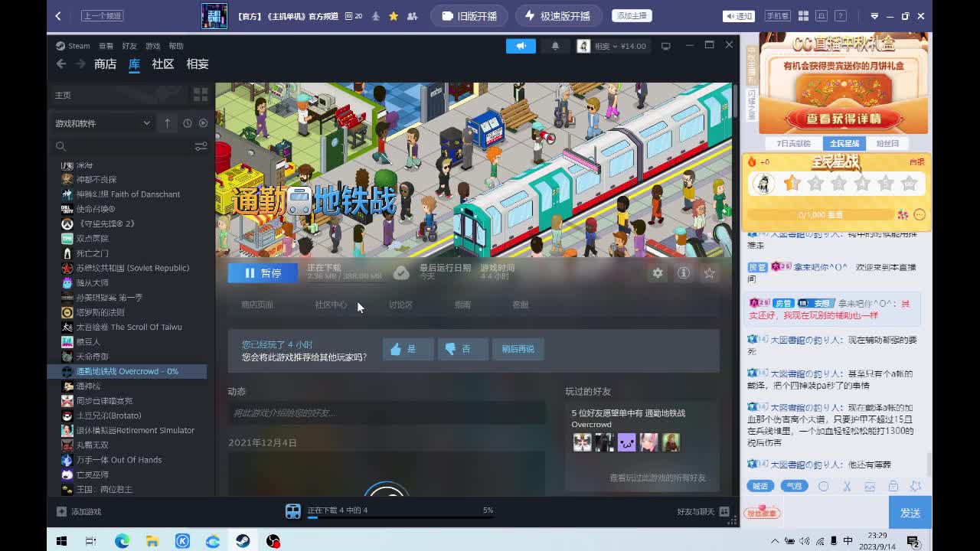The height and width of the screenshot is (551, 980).
Task: Open the 指南 guides link
Action: point(462,305)
